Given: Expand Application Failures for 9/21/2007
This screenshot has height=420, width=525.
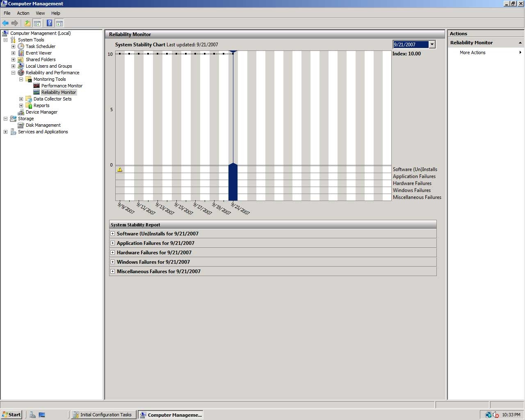Looking at the screenshot, I should pyautogui.click(x=112, y=243).
